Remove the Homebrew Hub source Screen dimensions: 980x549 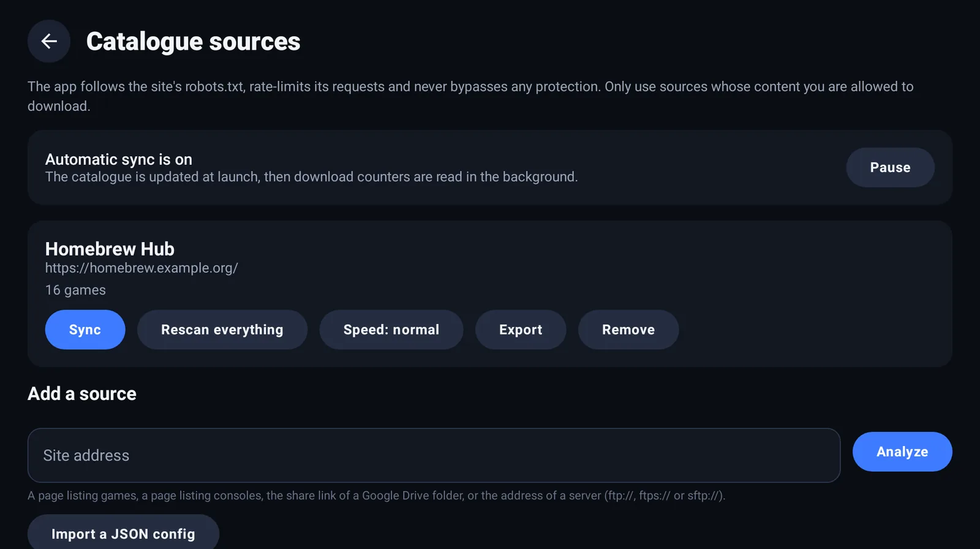click(628, 330)
